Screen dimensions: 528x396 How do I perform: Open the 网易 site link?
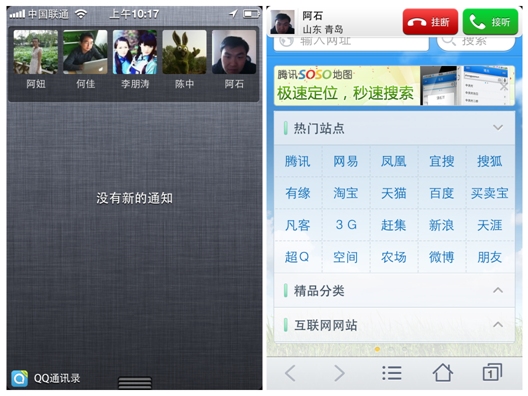click(346, 161)
